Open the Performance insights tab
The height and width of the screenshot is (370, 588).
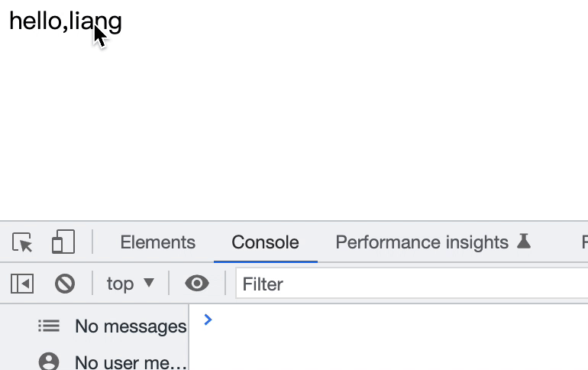pyautogui.click(x=422, y=243)
